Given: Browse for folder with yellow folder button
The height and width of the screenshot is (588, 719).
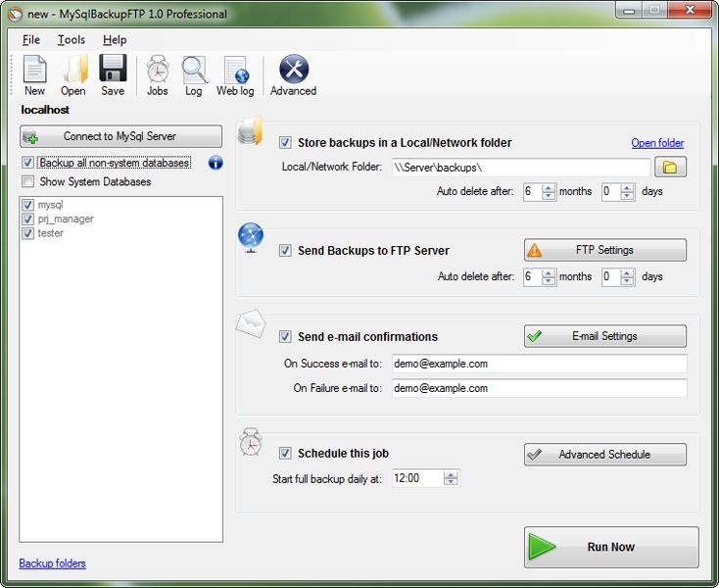Looking at the screenshot, I should point(670,167).
